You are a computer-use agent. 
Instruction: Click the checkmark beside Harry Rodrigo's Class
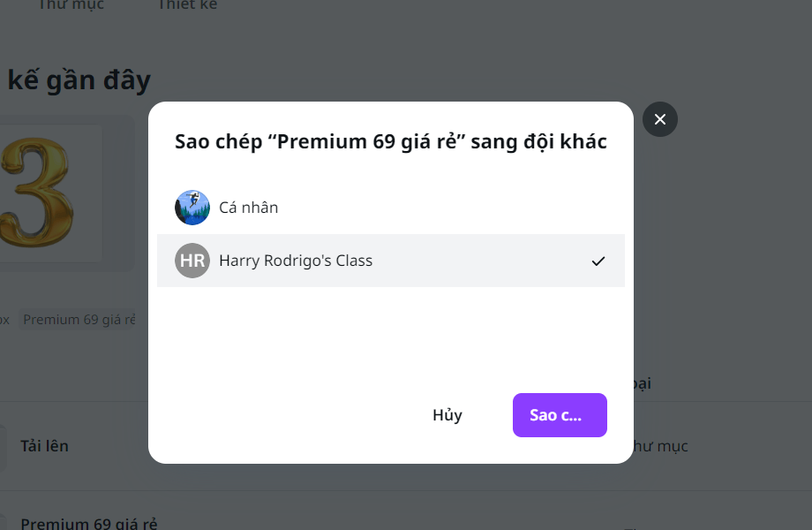(598, 261)
